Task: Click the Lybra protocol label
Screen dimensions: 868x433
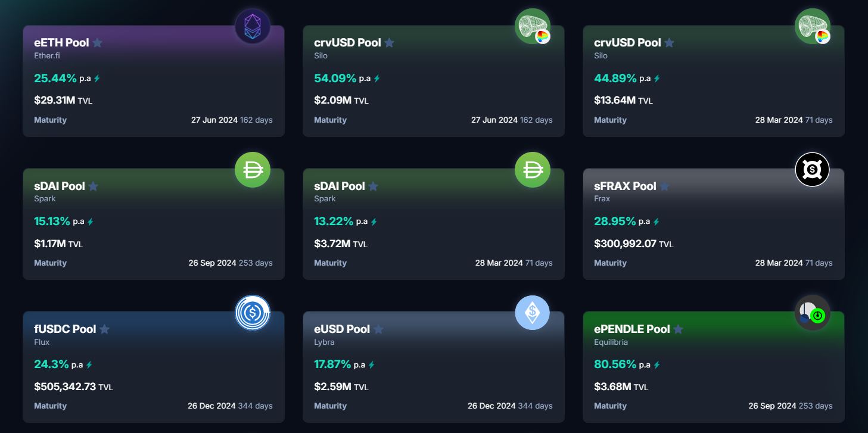Action: click(324, 342)
